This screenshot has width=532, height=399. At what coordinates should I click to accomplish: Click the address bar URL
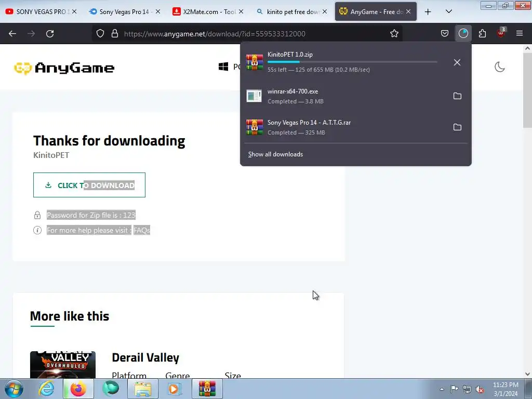(215, 34)
